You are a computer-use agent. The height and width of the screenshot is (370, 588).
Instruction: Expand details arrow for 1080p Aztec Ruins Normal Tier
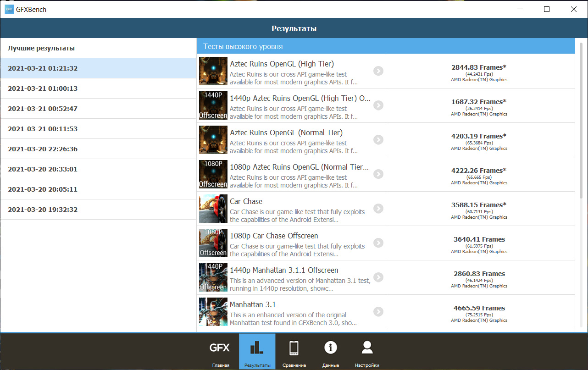(x=378, y=174)
